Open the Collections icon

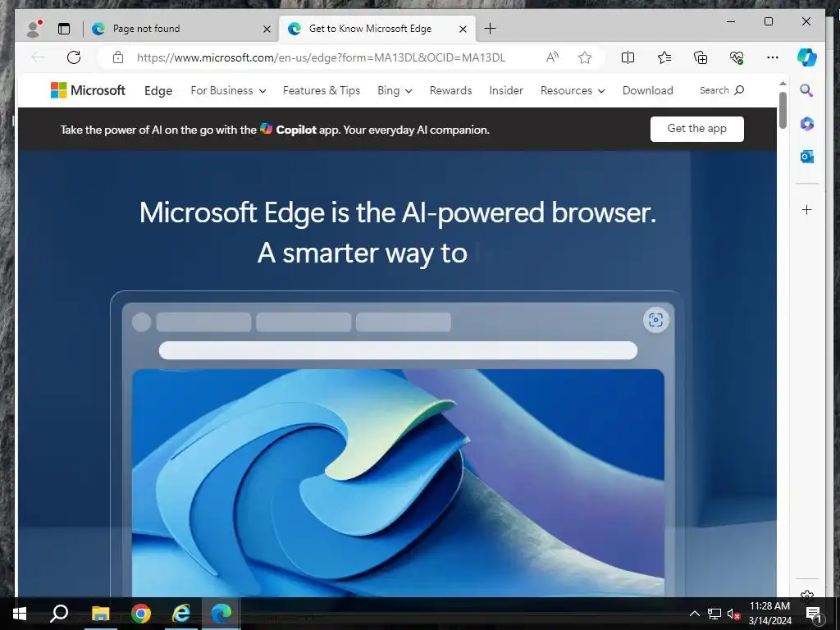(701, 57)
